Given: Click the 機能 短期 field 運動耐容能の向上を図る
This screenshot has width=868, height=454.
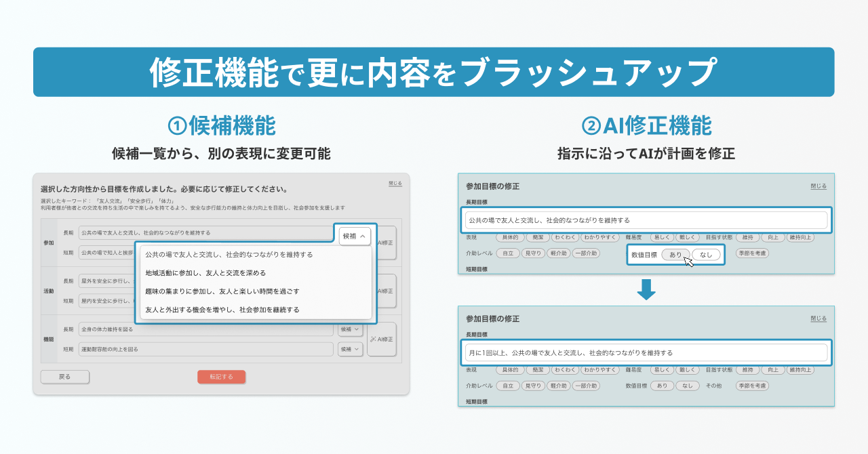Looking at the screenshot, I should point(205,349).
